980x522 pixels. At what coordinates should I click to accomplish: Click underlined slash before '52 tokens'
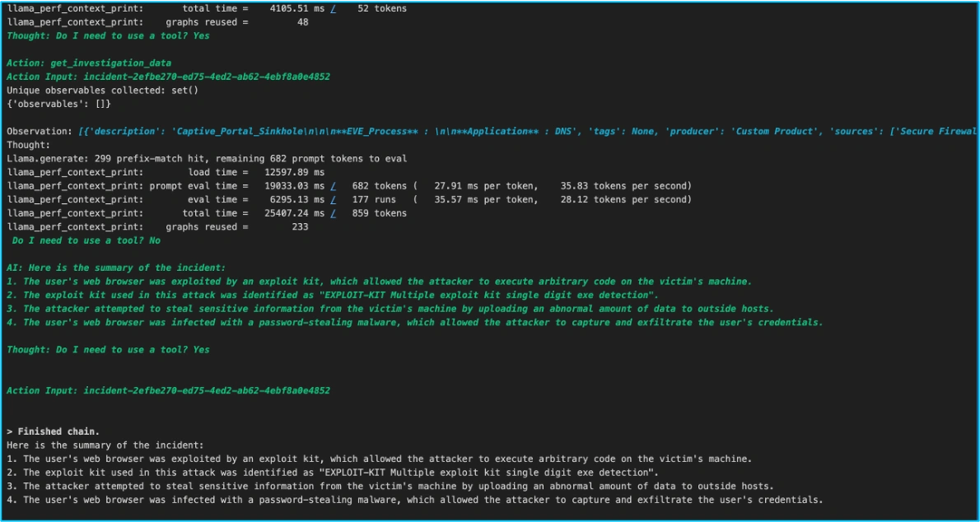point(334,9)
